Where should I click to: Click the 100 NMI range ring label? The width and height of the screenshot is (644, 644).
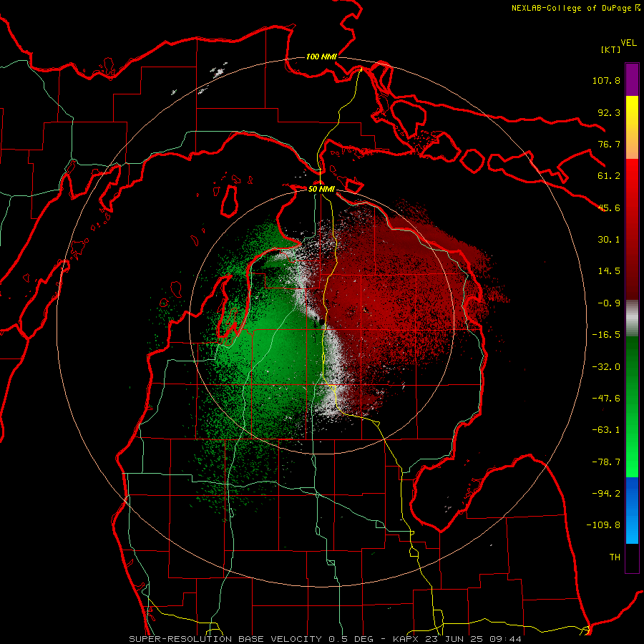[x=321, y=57]
